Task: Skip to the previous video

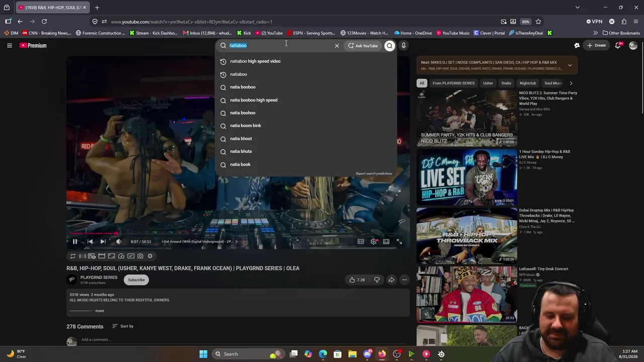Action: (90, 242)
